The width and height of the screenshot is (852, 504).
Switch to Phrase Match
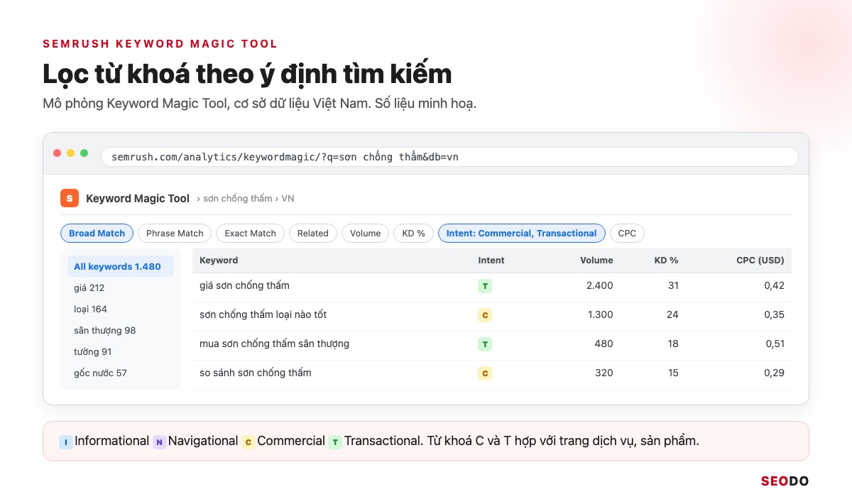(x=175, y=234)
